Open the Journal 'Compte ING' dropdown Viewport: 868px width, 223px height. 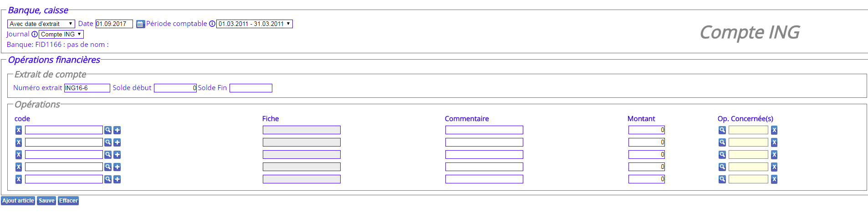point(61,34)
